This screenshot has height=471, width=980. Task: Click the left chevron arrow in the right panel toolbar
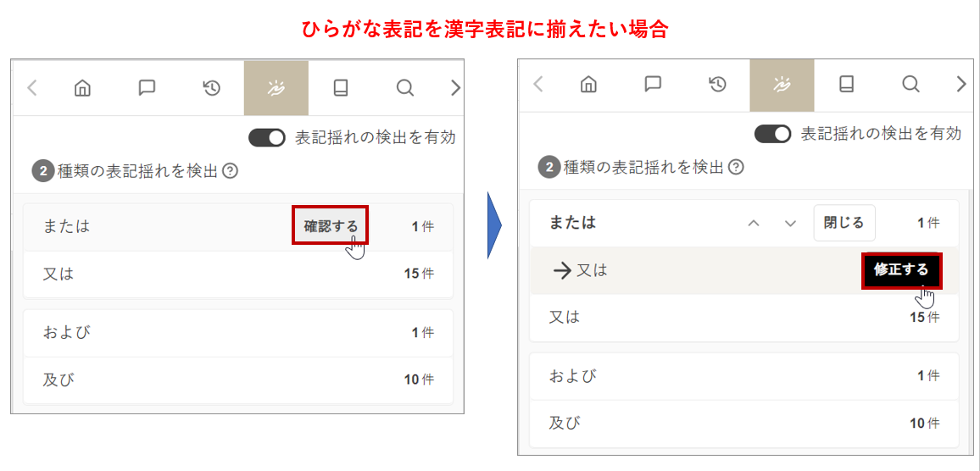[x=537, y=84]
